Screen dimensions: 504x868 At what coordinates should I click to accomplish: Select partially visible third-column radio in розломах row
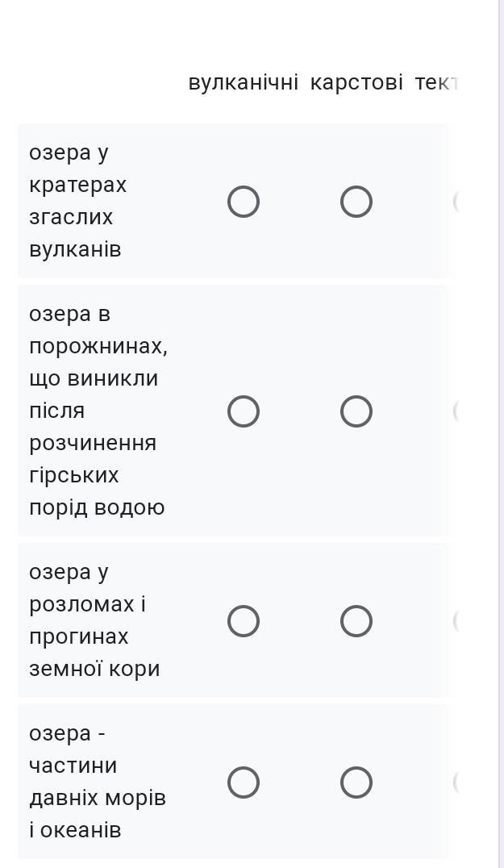(x=456, y=621)
